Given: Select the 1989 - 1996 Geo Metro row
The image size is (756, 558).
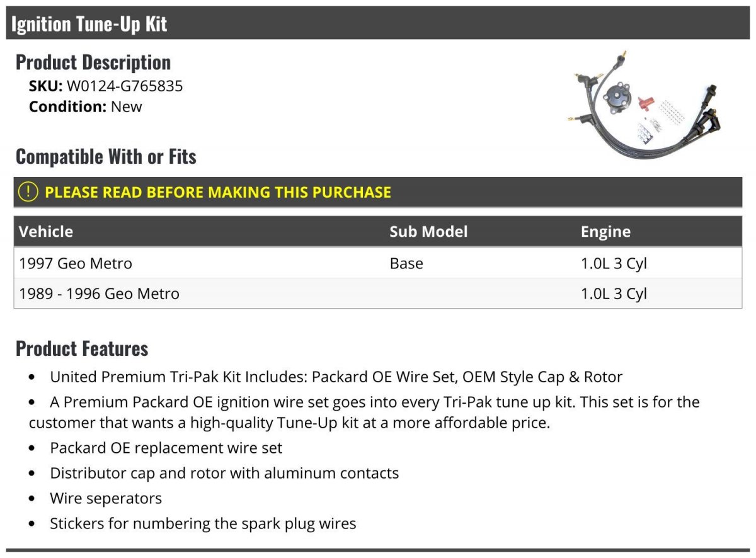Looking at the screenshot, I should (x=378, y=293).
